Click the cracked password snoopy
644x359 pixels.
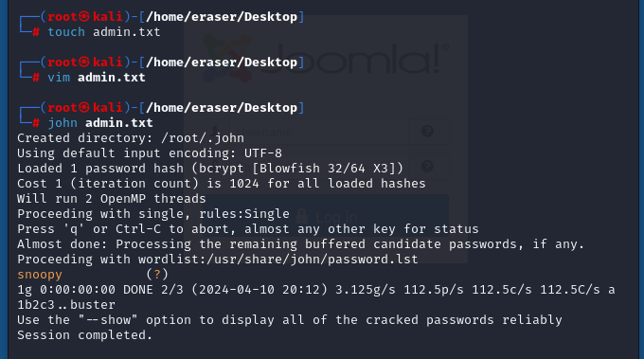(40, 275)
